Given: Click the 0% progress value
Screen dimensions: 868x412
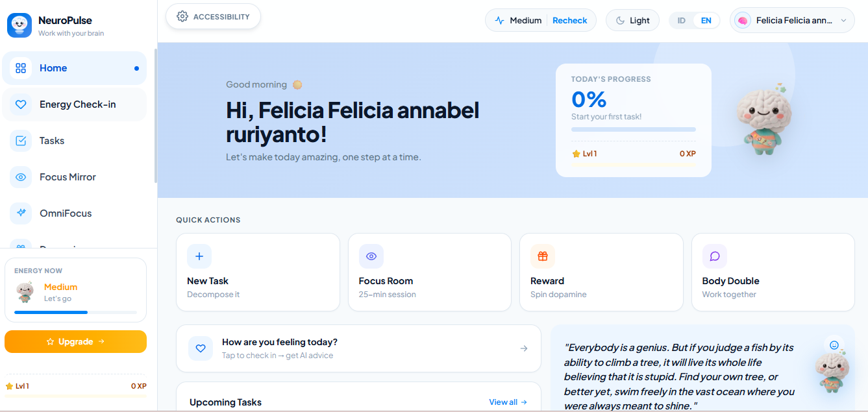Looking at the screenshot, I should point(589,99).
